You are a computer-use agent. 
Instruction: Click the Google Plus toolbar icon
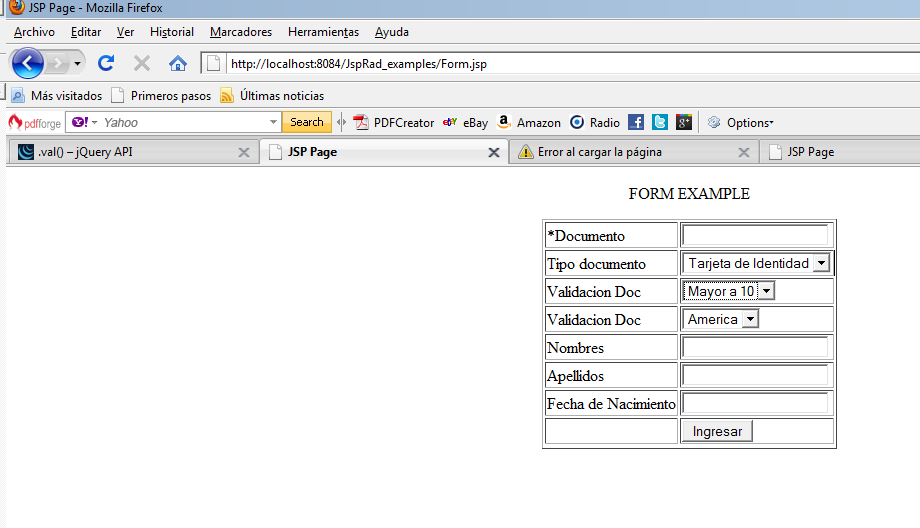684,122
